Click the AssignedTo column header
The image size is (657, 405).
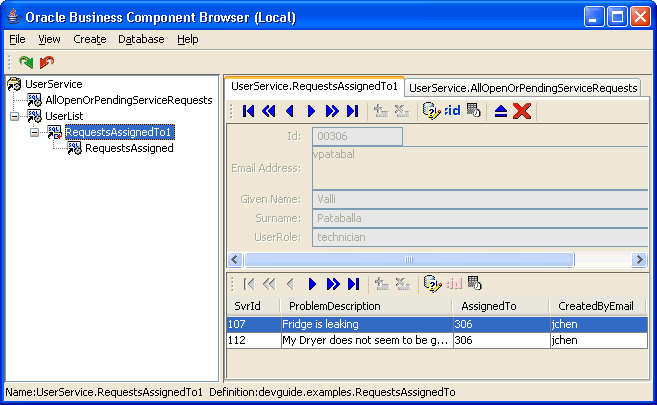pyautogui.click(x=501, y=306)
